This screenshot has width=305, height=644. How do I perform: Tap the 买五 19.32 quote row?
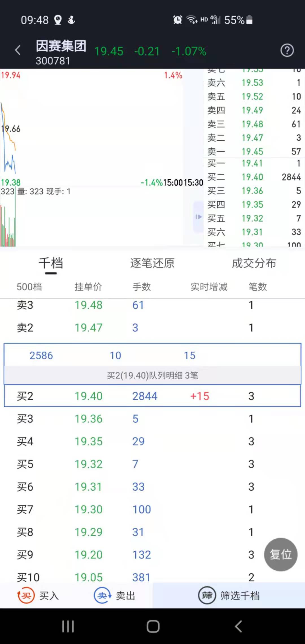coord(254,218)
